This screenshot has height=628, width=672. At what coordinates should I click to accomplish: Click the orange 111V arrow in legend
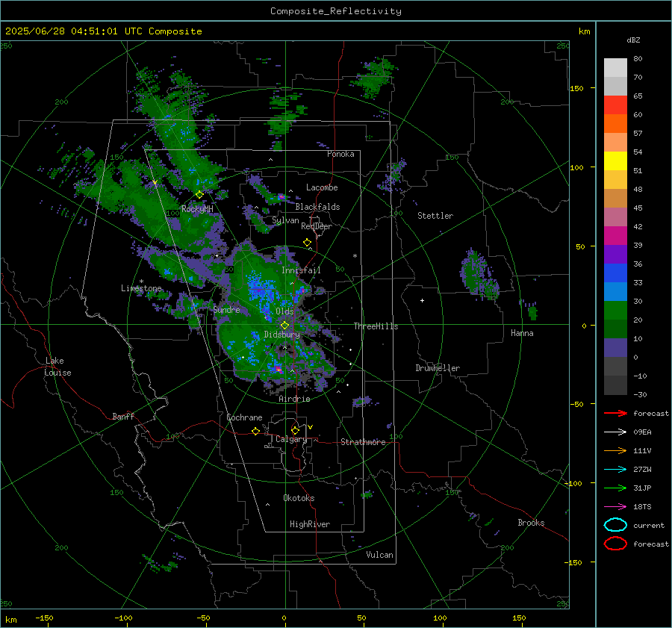click(x=615, y=450)
